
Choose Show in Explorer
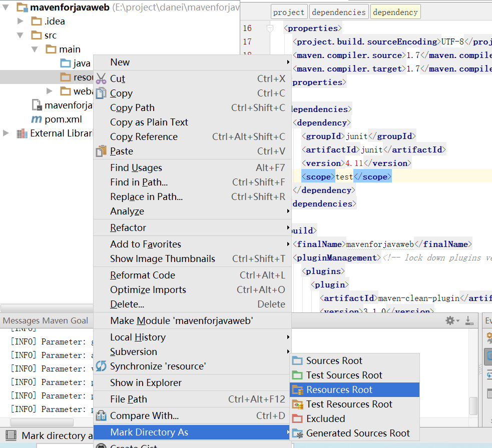tap(192, 382)
